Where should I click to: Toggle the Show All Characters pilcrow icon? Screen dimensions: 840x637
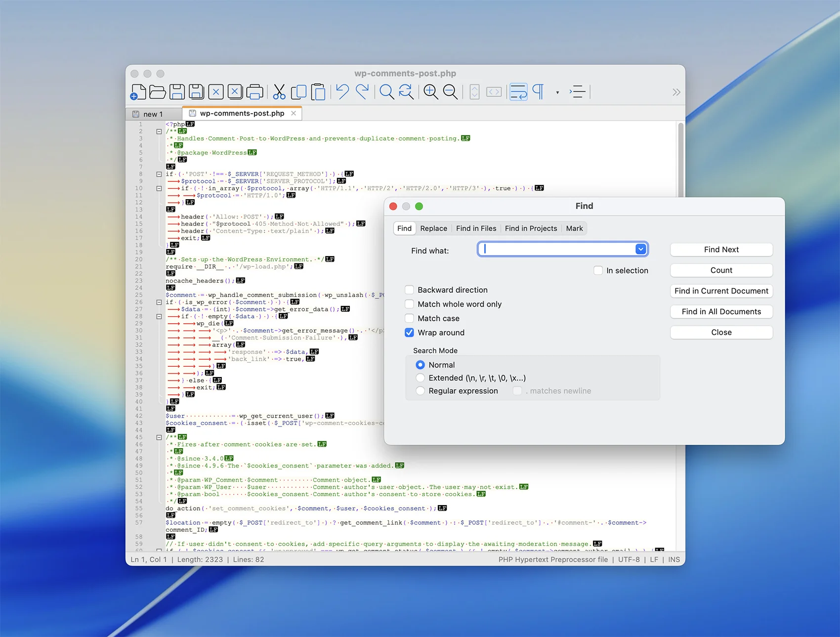pyautogui.click(x=539, y=92)
